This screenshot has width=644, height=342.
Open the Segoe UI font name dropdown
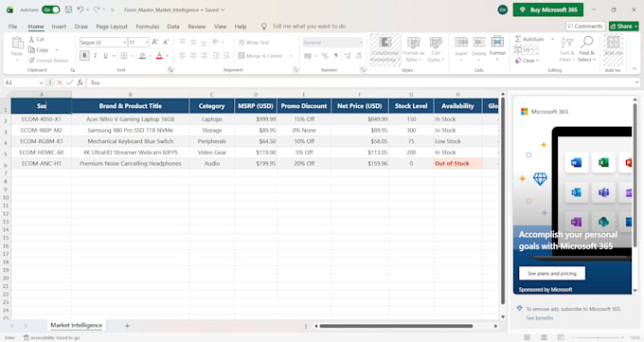tap(124, 43)
